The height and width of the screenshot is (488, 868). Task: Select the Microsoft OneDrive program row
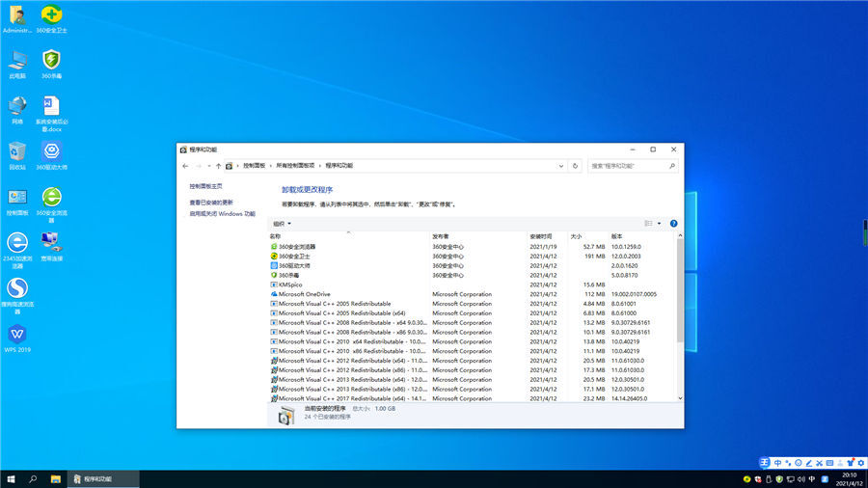tap(472, 294)
